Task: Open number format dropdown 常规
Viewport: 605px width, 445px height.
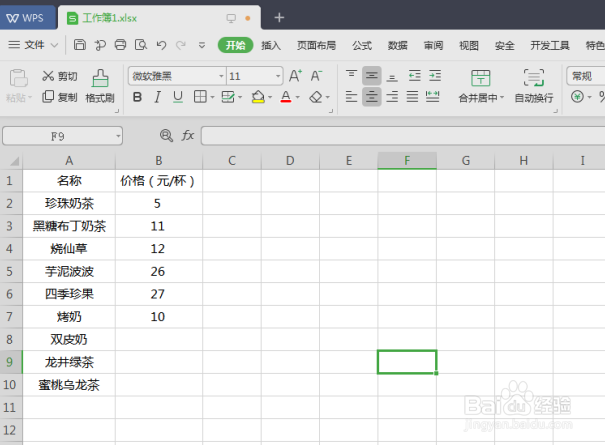Action: 586,76
